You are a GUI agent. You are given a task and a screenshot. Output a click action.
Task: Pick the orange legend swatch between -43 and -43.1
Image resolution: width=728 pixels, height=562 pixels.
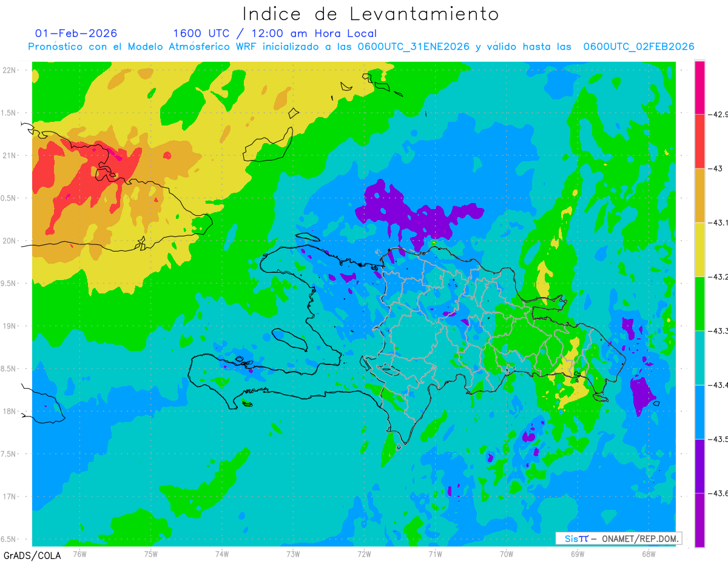pos(699,195)
